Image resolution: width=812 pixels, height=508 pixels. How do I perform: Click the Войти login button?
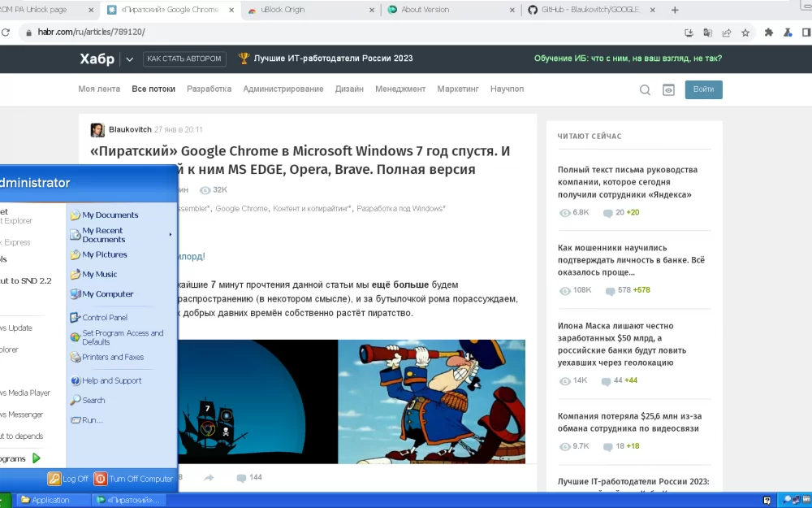pyautogui.click(x=702, y=89)
